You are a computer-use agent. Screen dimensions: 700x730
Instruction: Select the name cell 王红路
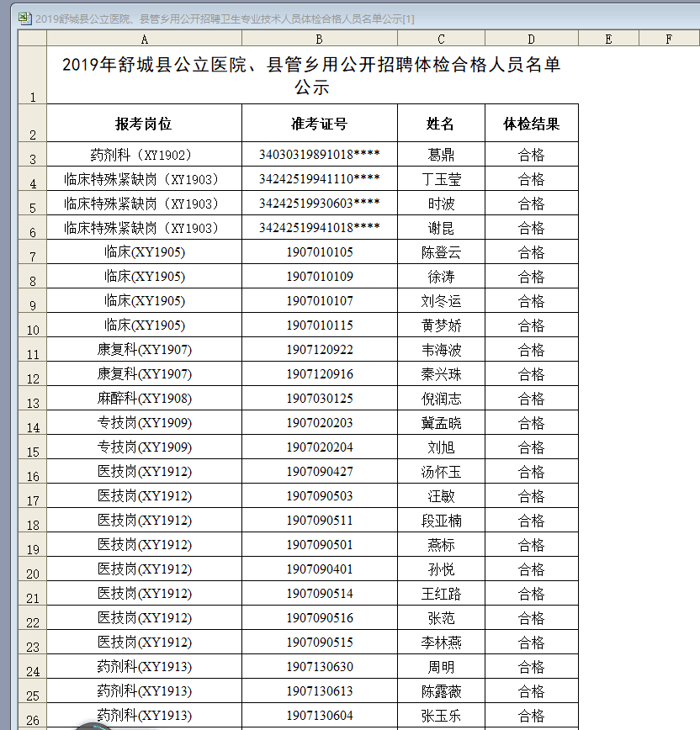pos(441,593)
